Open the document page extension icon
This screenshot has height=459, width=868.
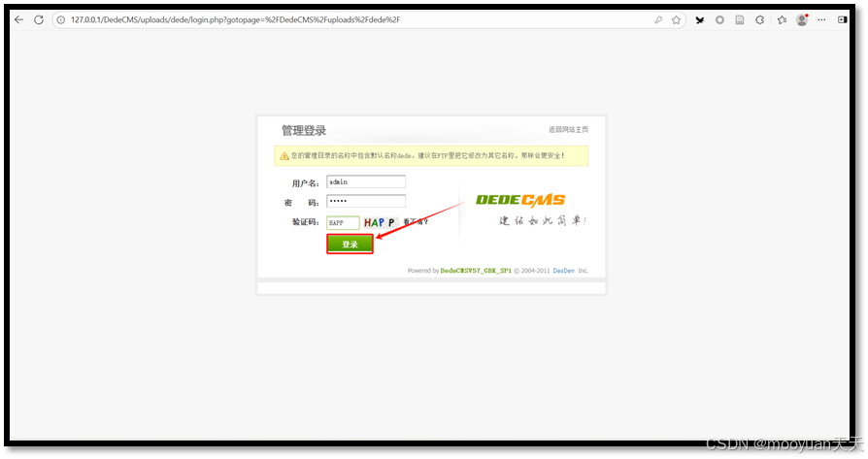(740, 20)
